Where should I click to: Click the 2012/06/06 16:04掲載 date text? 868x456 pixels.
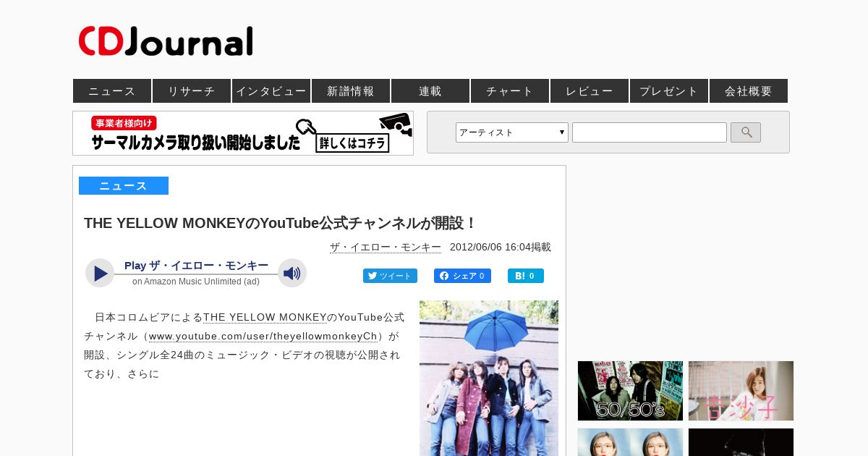pyautogui.click(x=501, y=247)
